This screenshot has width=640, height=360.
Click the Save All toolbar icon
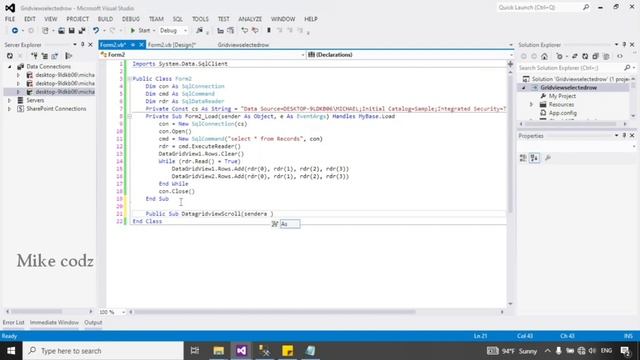[x=82, y=31]
